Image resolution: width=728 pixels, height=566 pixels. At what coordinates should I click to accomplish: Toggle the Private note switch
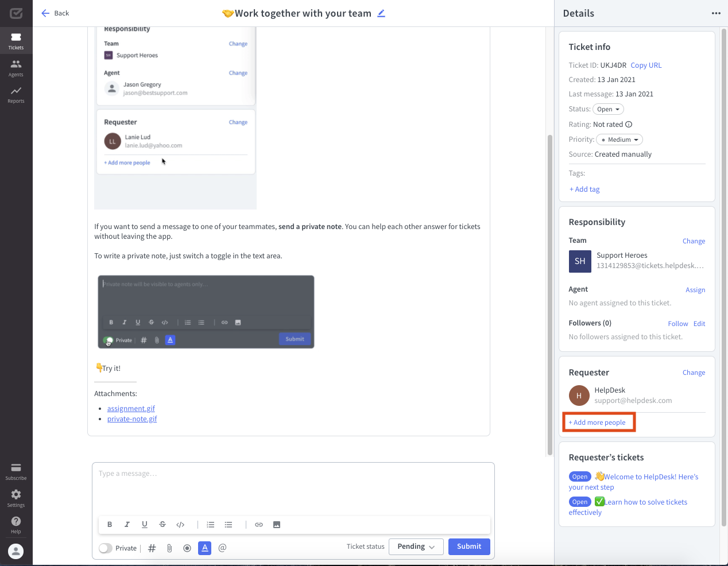click(106, 548)
